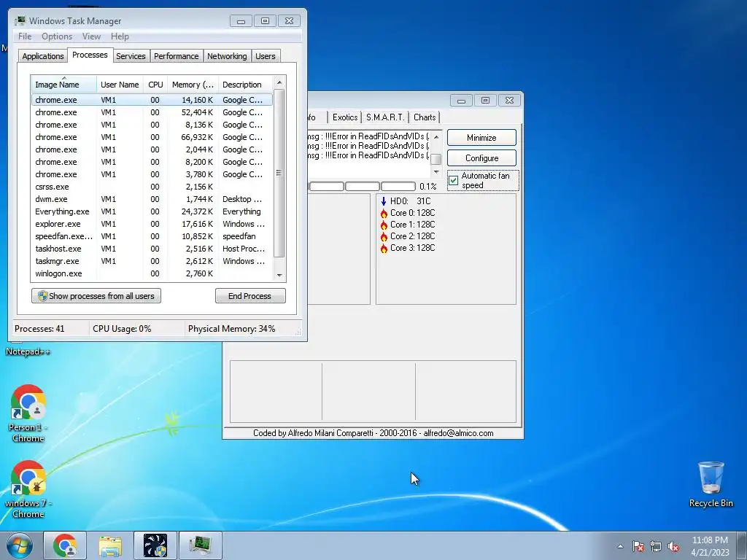Click the End Process button
Viewport: 747px width, 560px height.
point(250,296)
